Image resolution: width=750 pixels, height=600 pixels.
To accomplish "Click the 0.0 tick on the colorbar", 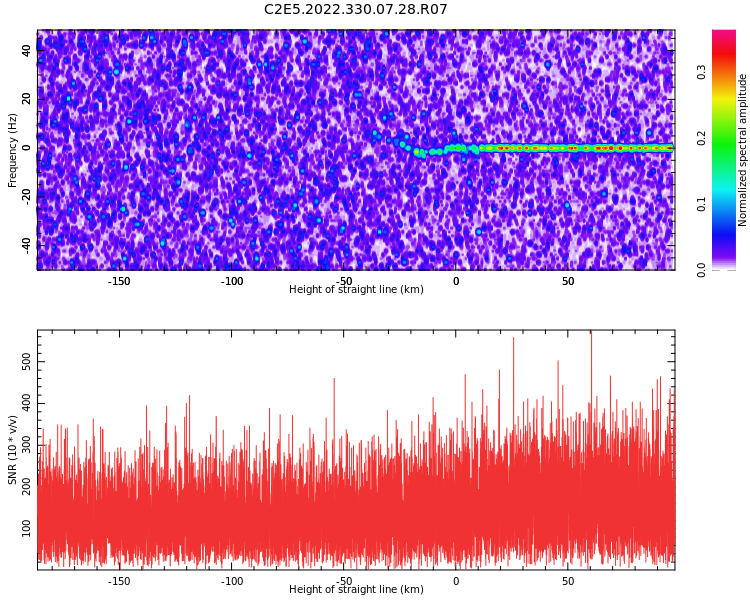I will (701, 270).
